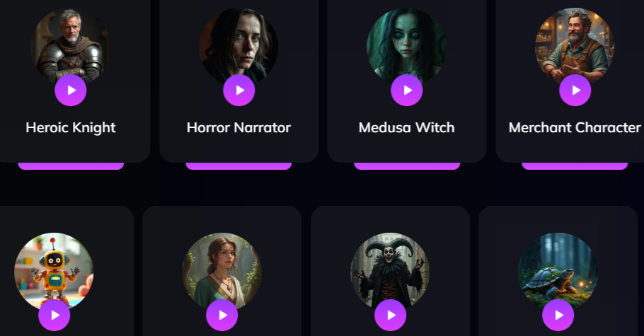Image resolution: width=644 pixels, height=336 pixels.
Task: Play the toy robot voice sample
Action: point(54,315)
